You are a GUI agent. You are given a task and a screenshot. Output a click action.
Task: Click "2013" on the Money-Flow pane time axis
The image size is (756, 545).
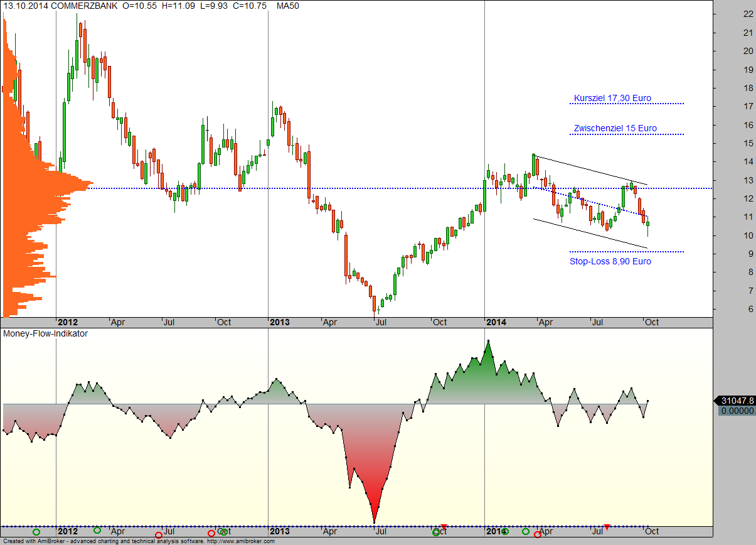(x=280, y=531)
